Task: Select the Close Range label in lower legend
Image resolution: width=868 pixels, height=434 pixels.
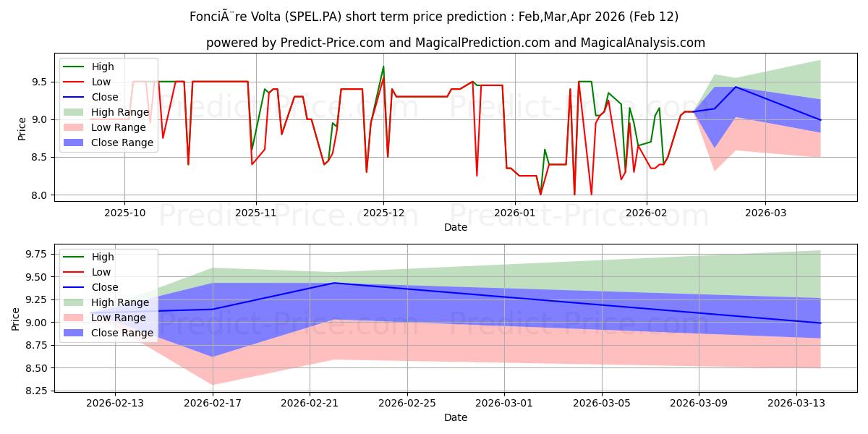Action: (122, 333)
